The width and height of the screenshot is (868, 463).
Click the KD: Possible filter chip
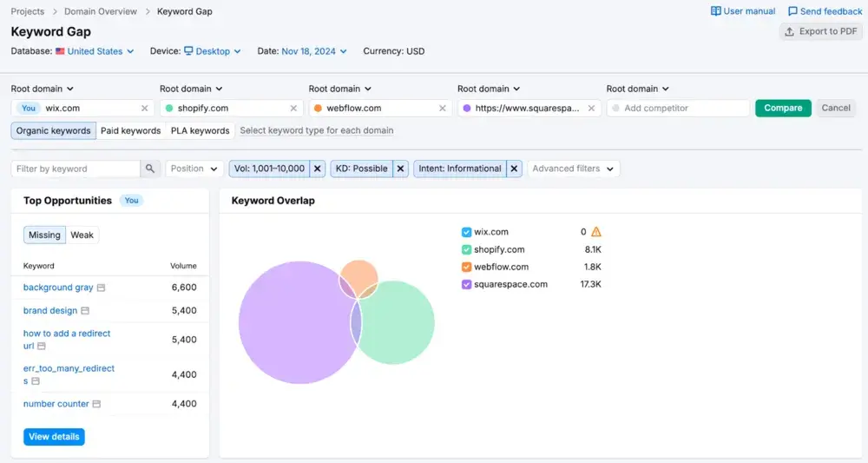(361, 169)
